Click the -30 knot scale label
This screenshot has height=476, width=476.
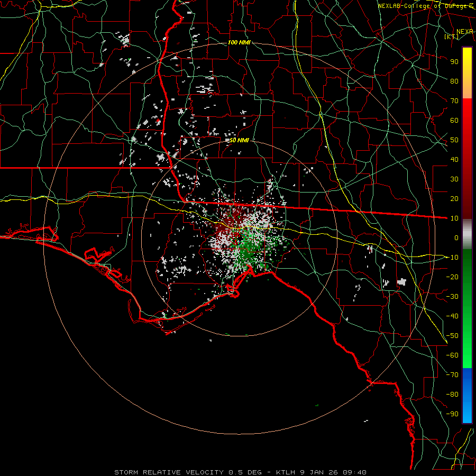(452, 297)
